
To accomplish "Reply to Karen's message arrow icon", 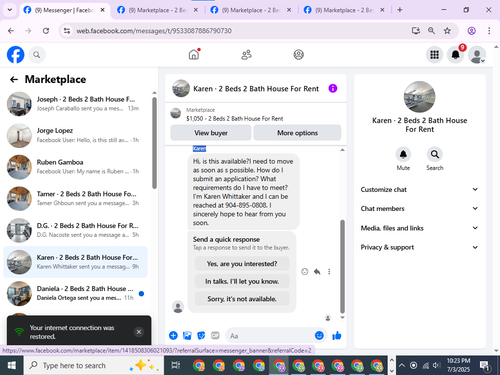I will click(x=317, y=272).
